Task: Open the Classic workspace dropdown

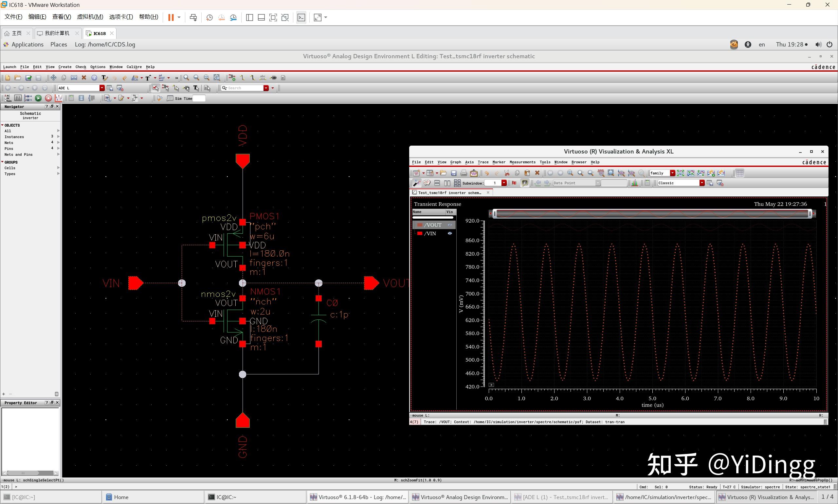Action: tap(702, 183)
